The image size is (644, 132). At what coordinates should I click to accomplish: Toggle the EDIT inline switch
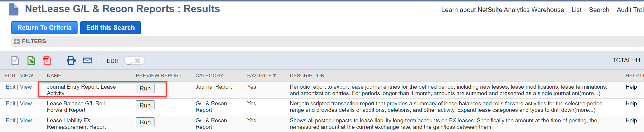(x=134, y=61)
